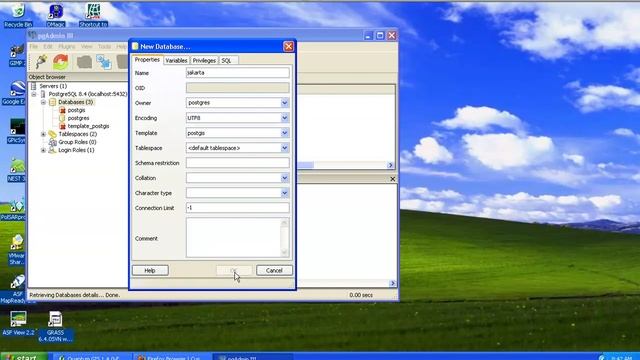Switch to the Privileges tab
Image resolution: width=640 pixels, height=360 pixels.
pyautogui.click(x=204, y=60)
